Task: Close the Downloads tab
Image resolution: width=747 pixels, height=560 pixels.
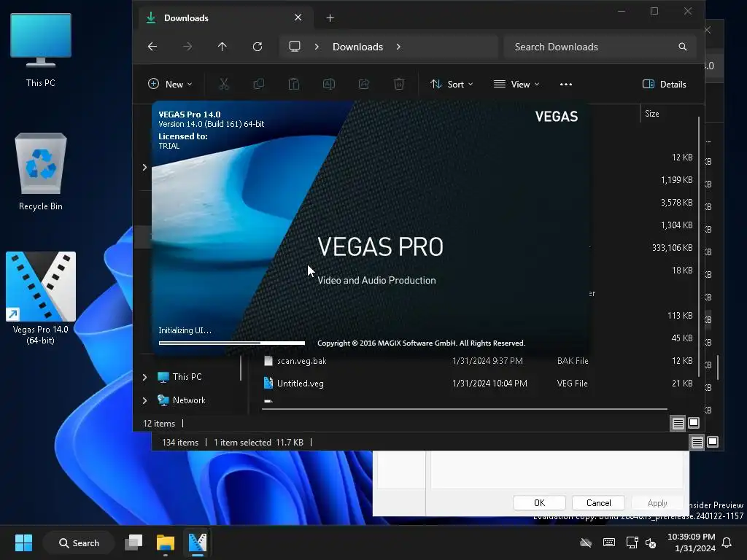Action: coord(298,17)
